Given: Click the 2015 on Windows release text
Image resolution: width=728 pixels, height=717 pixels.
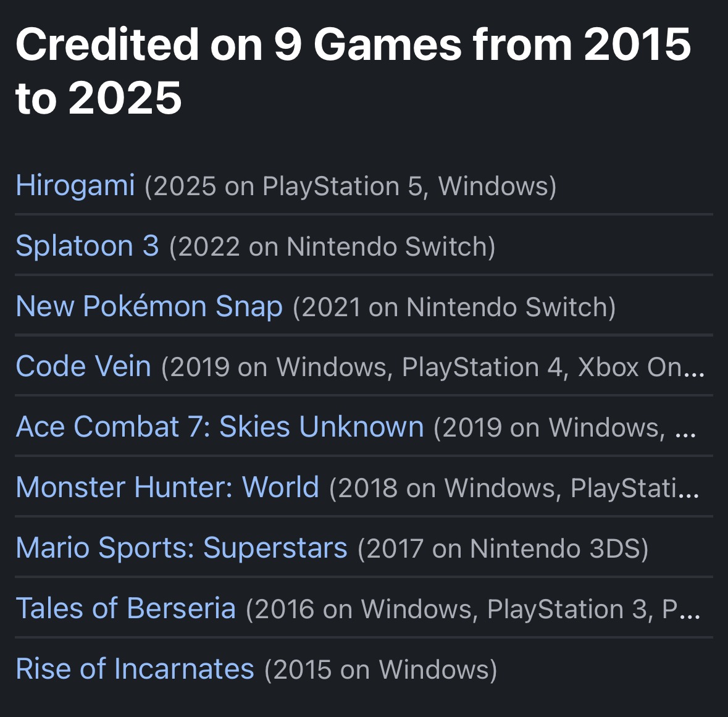Looking at the screenshot, I should (x=380, y=670).
